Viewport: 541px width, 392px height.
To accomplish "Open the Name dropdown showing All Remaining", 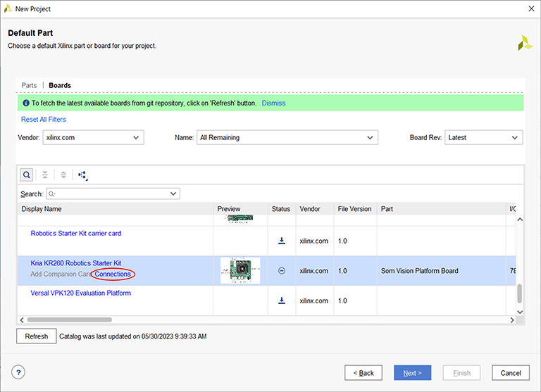I will [287, 137].
